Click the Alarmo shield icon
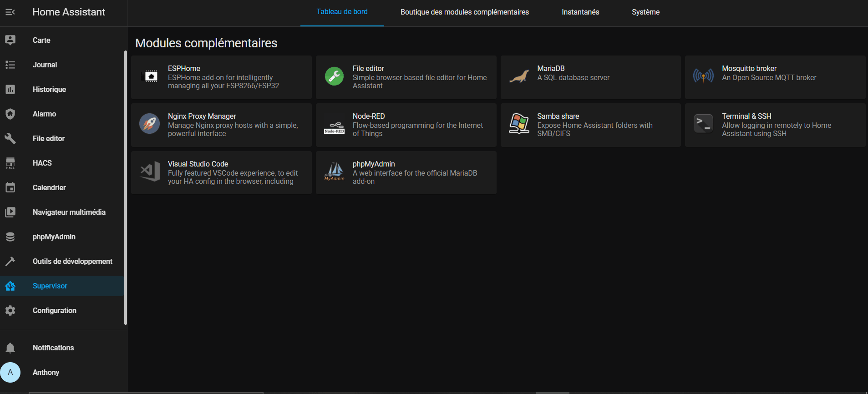 (10, 114)
